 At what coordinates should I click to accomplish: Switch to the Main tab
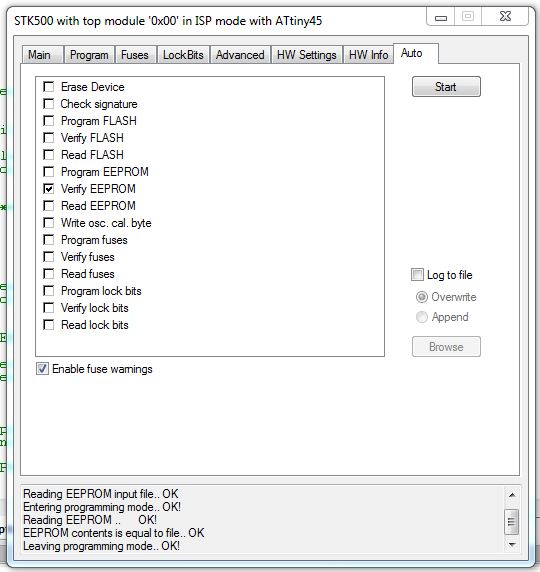point(42,55)
